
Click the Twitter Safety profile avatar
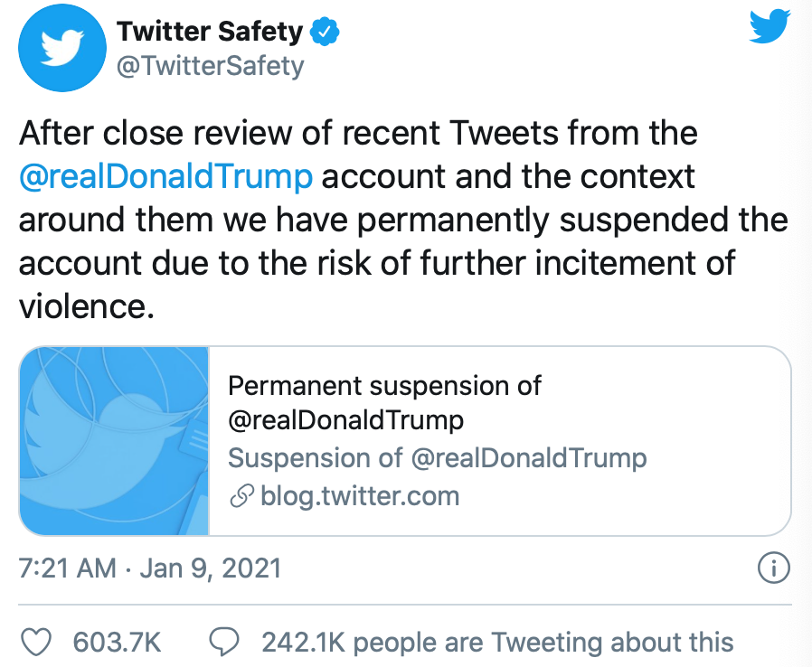62,48
